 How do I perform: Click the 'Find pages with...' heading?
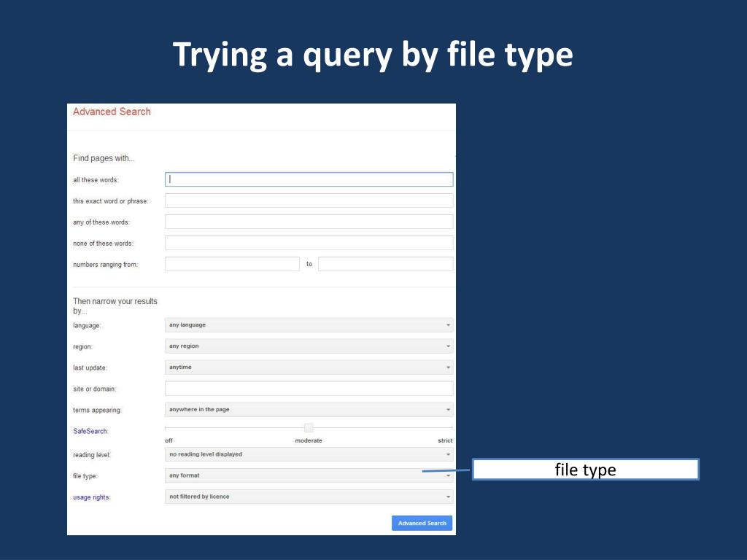coord(104,158)
